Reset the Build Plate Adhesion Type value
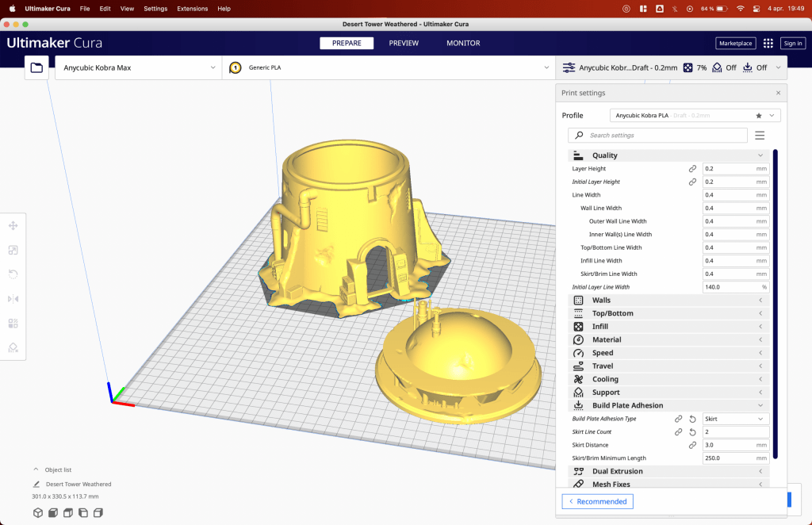This screenshot has height=525, width=812. tap(692, 419)
